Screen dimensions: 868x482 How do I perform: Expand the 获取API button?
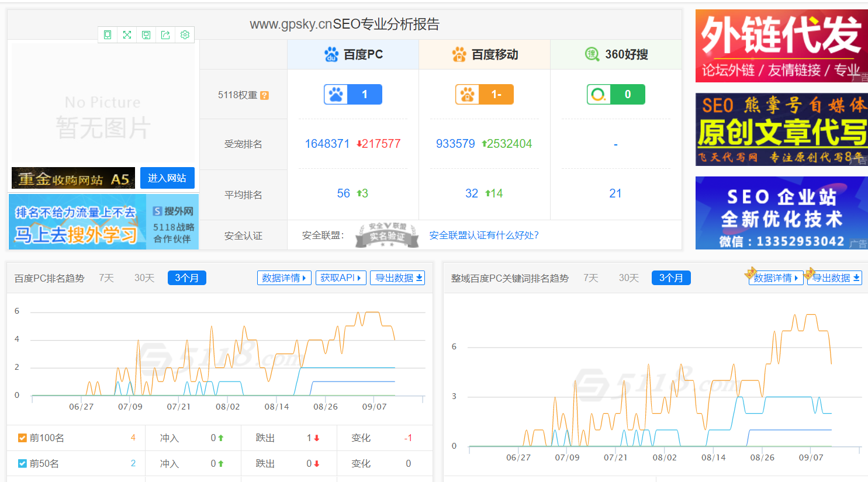click(341, 278)
